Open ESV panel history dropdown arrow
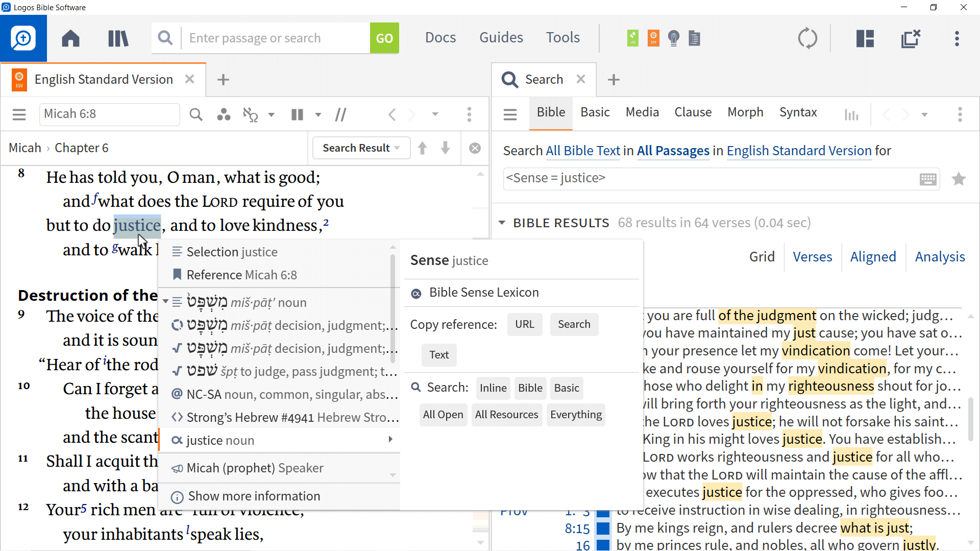 435,114
